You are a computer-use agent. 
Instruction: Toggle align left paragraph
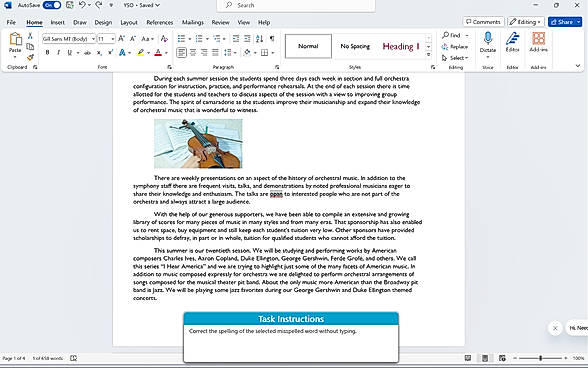[x=182, y=53]
